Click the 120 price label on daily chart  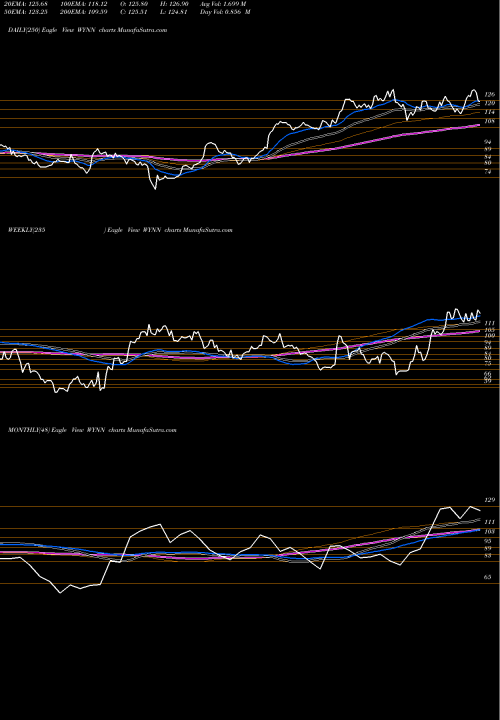pos(490,103)
